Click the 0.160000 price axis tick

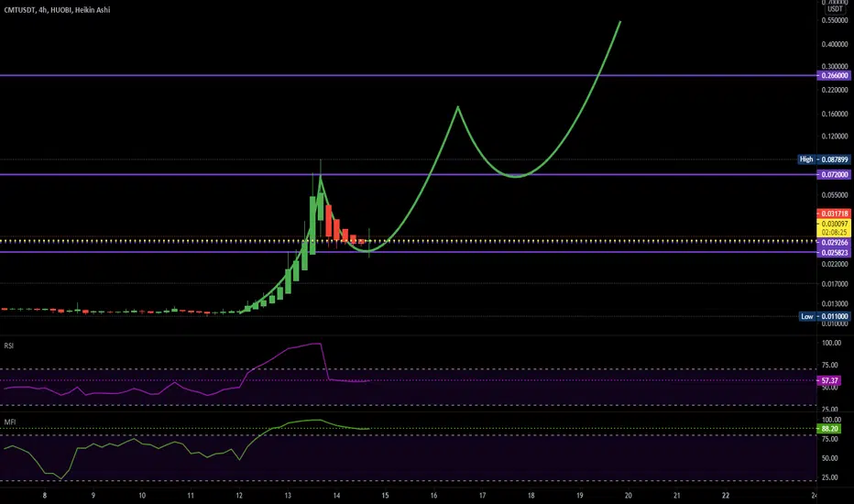835,114
